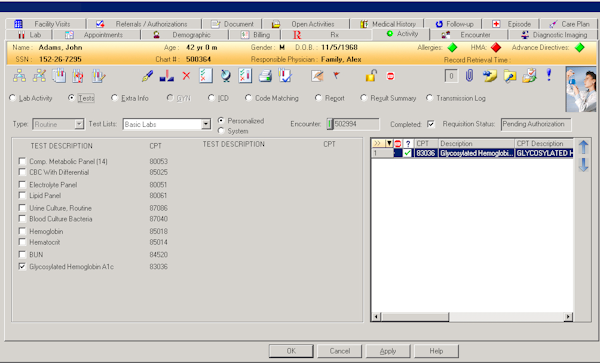Click the yellow sticky note with pushpin icon
The image size is (600, 363).
(489, 76)
